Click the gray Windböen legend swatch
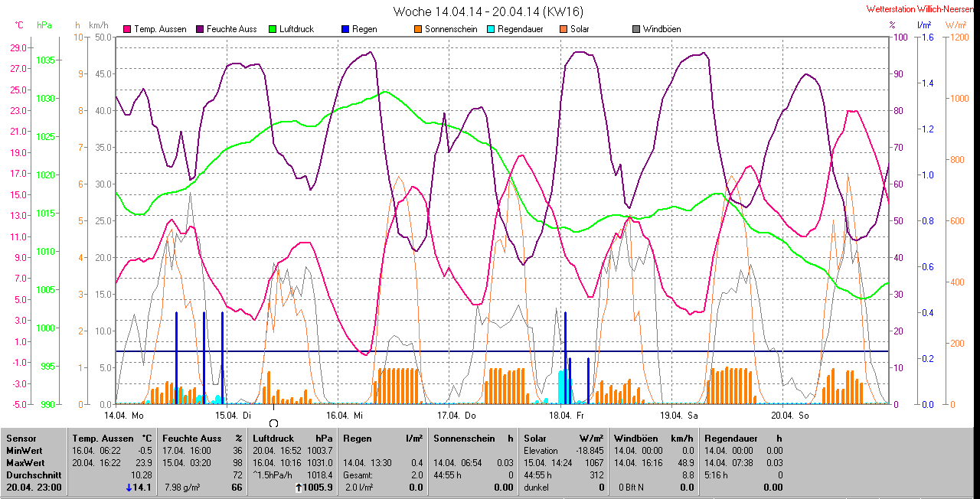 (636, 29)
